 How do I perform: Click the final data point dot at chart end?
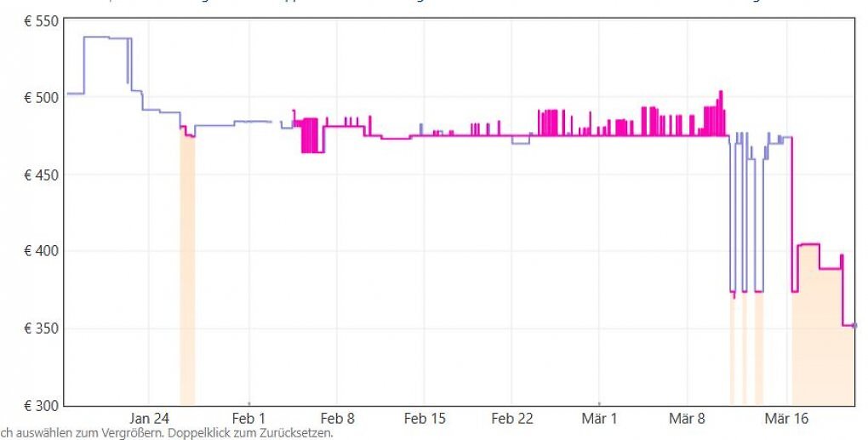point(854,325)
